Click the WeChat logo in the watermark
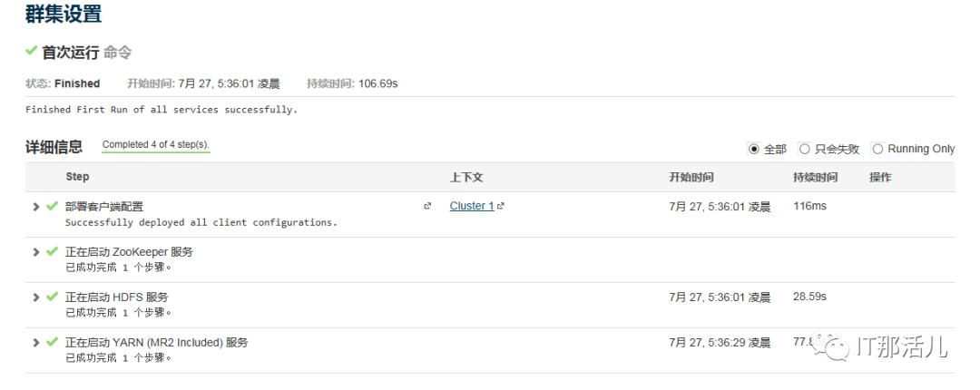Image resolution: width=980 pixels, height=390 pixels. [828, 346]
